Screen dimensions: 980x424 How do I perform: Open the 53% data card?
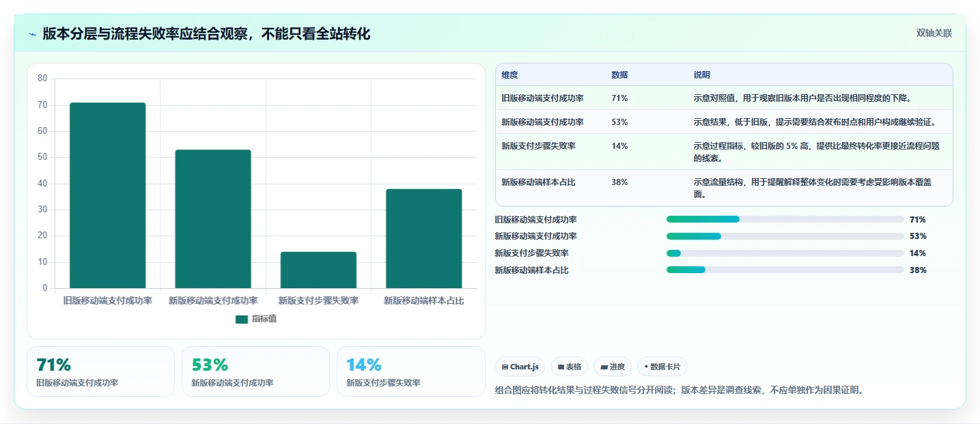[255, 371]
